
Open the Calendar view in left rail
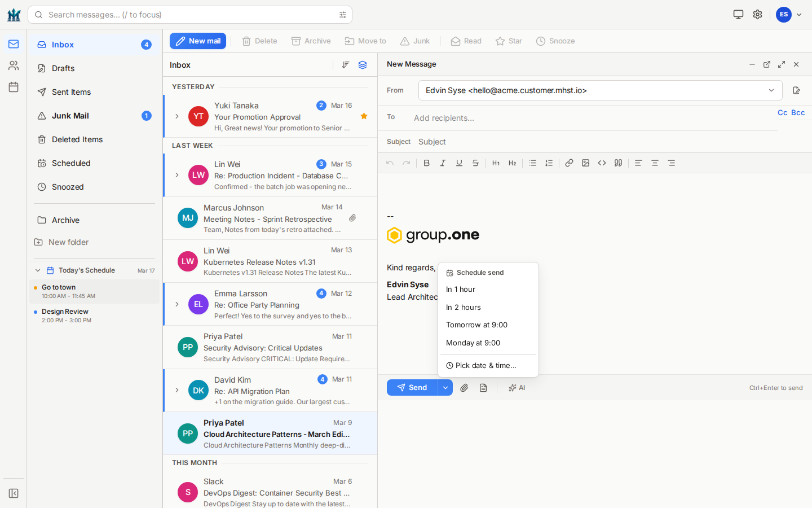[14, 87]
